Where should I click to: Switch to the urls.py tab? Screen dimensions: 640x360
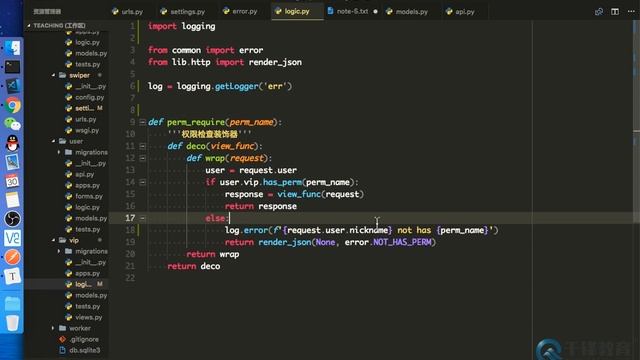pos(127,11)
